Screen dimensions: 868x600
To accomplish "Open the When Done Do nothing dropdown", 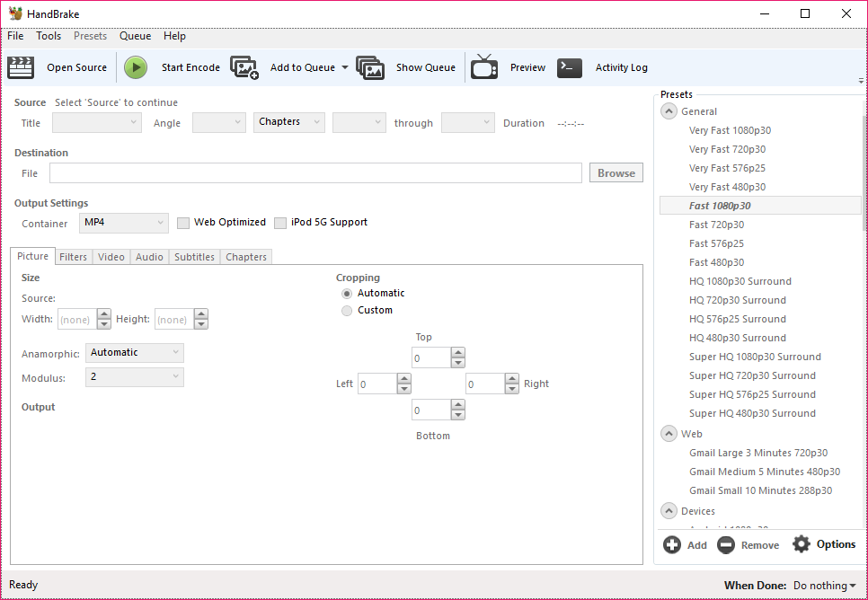I will tap(824, 585).
